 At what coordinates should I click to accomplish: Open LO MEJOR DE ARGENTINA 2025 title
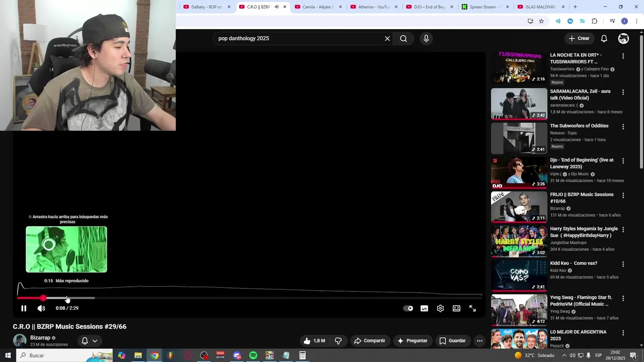578,335
